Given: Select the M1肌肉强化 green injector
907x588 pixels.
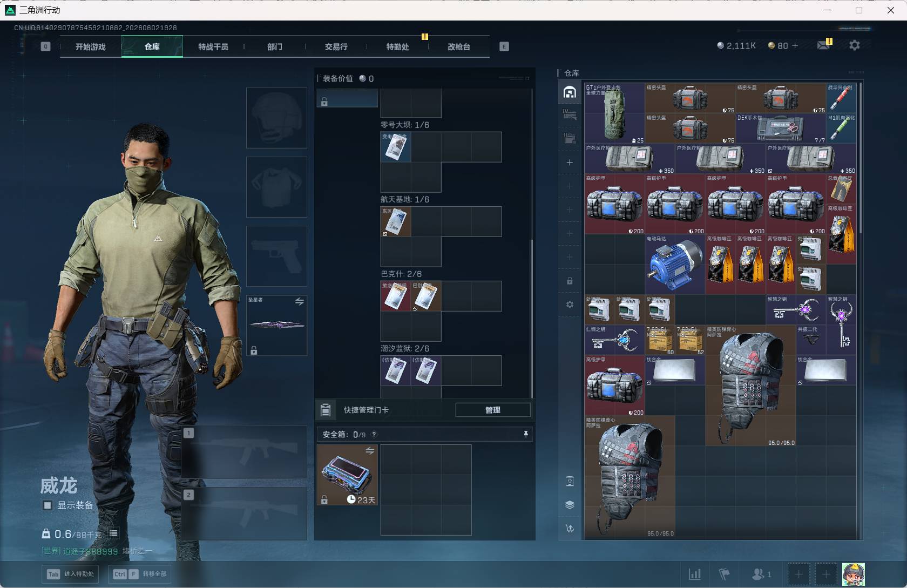Looking at the screenshot, I should (841, 129).
